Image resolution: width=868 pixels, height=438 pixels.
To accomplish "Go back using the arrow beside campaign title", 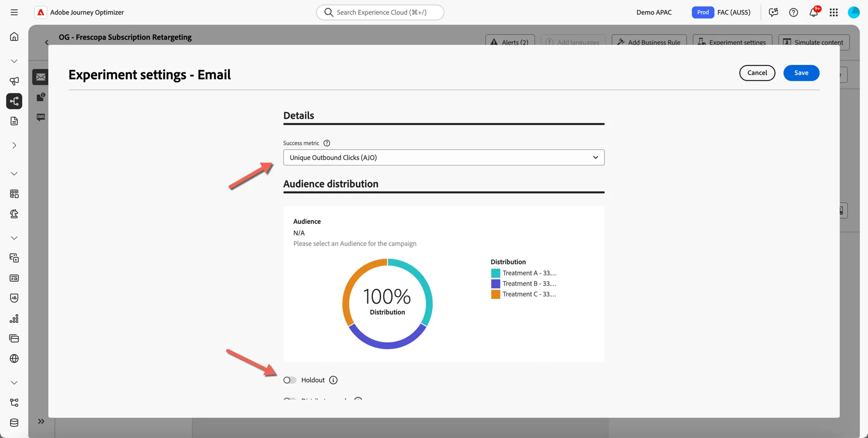I will 47,42.
